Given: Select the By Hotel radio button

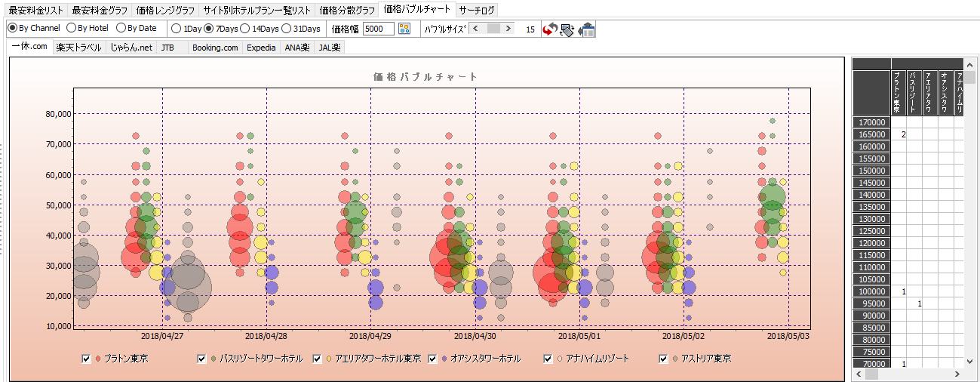Looking at the screenshot, I should (72, 29).
